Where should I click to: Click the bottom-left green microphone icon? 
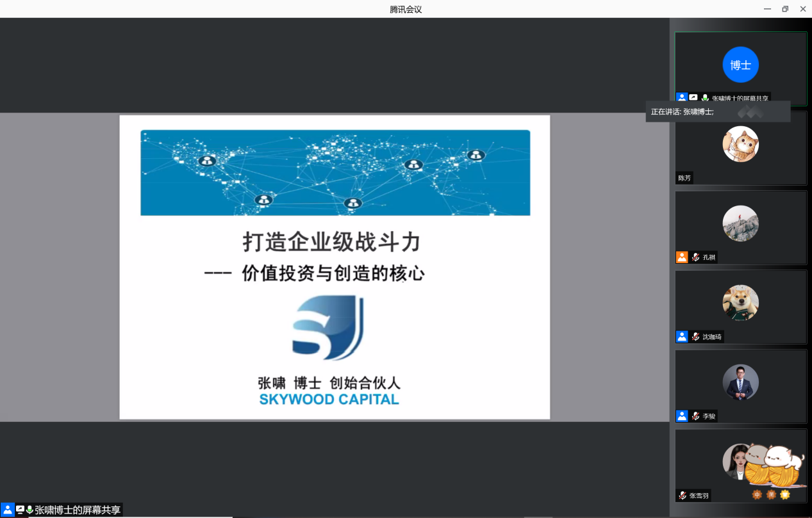click(x=29, y=510)
